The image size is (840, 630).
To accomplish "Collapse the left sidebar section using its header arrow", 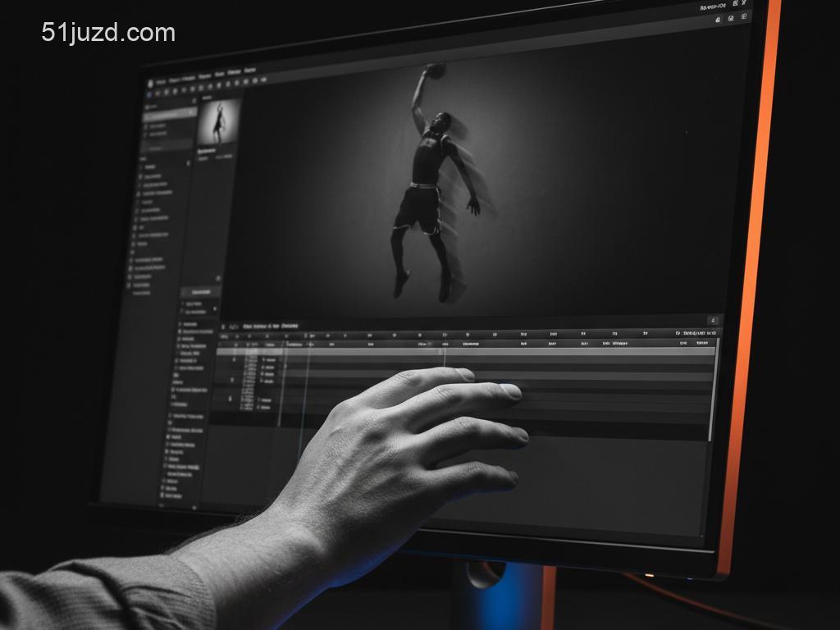I will pyautogui.click(x=188, y=163).
